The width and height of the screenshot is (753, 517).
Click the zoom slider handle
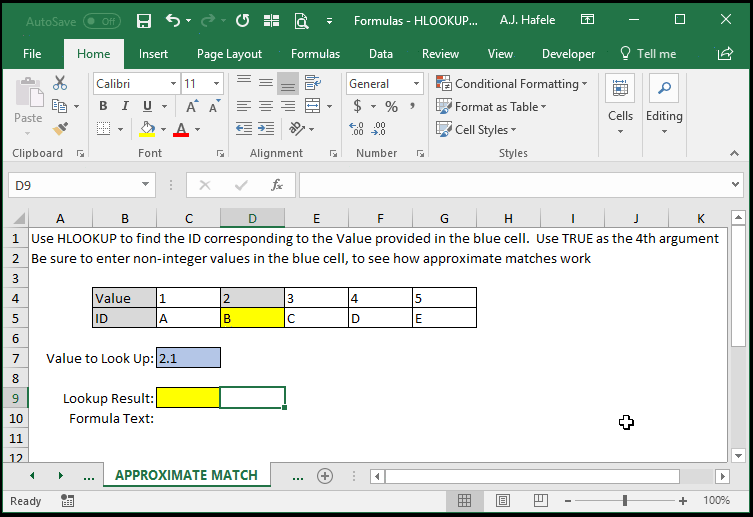point(625,501)
